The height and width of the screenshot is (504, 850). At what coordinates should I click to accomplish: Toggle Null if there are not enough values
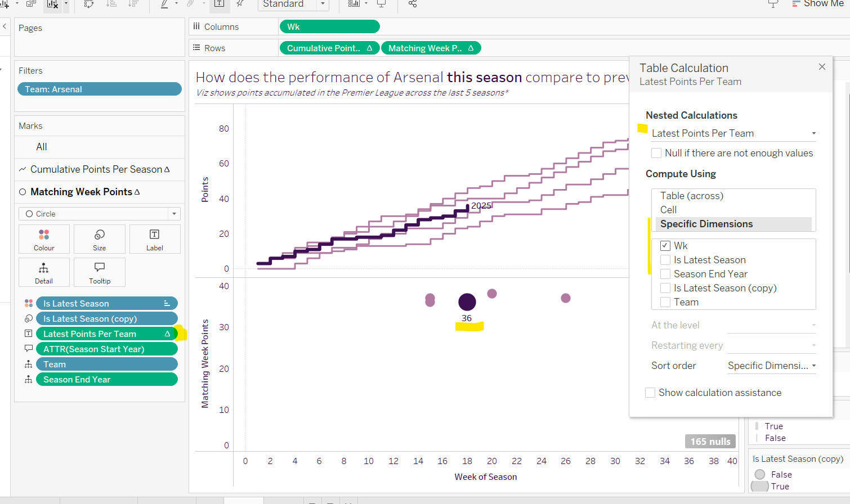coord(656,153)
